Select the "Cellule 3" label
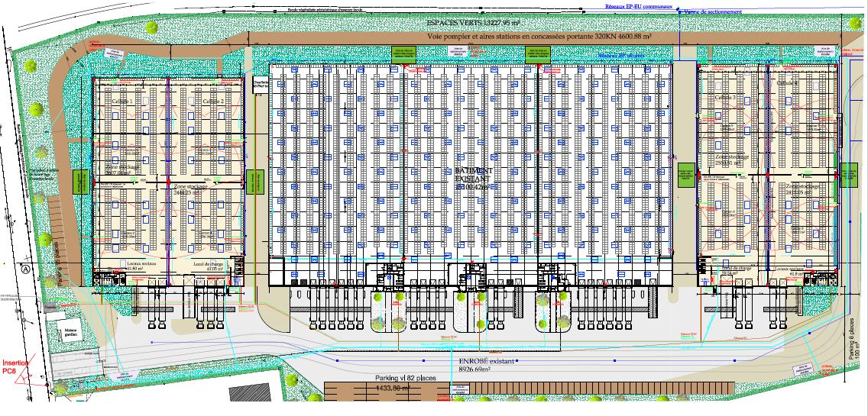 point(726,98)
